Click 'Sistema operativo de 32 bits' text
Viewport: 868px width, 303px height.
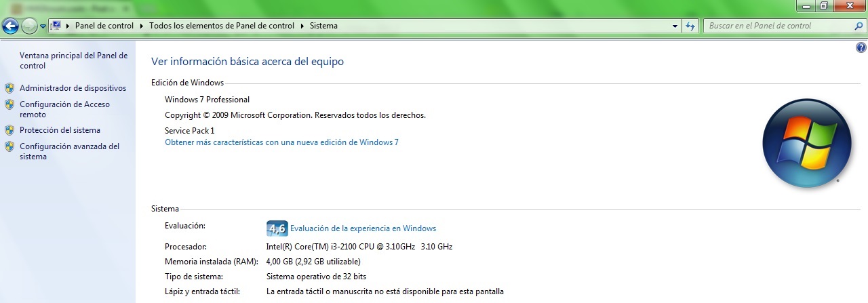[317, 277]
